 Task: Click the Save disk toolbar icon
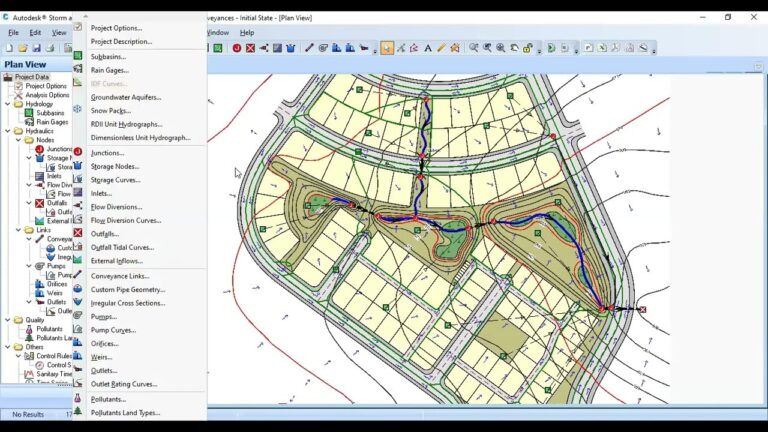click(x=36, y=48)
